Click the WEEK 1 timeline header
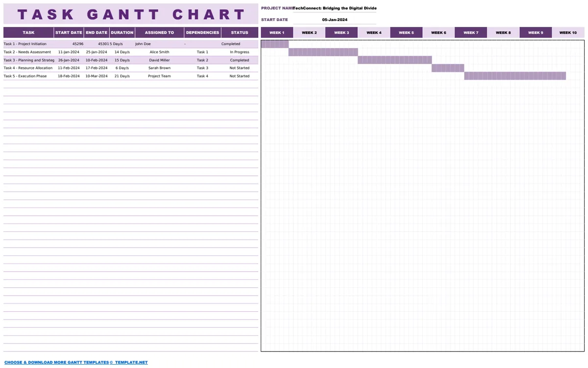Screen dimensions: 588x368 pos(277,33)
